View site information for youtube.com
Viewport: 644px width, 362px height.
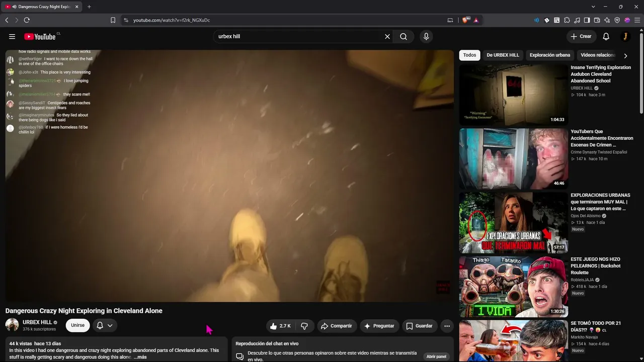pos(126,20)
